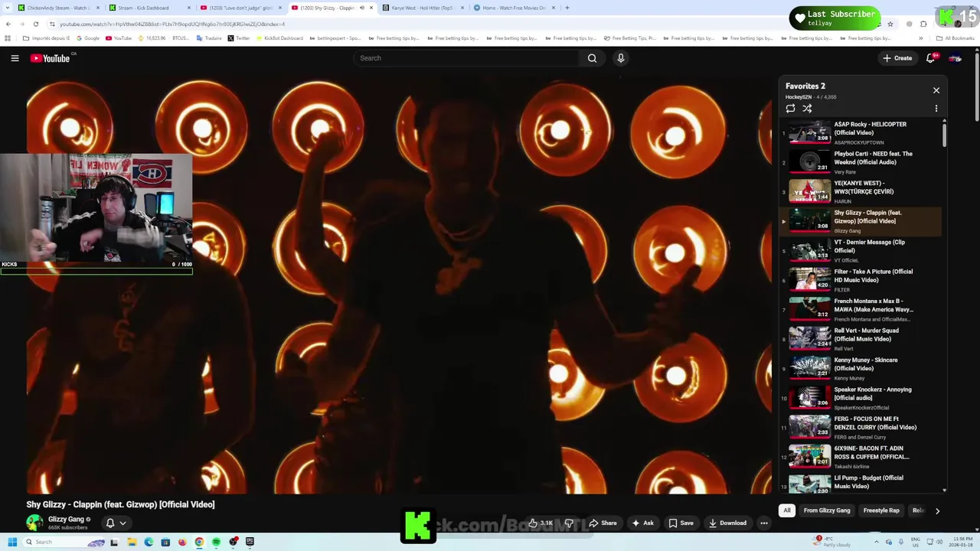Viewport: 980px width, 551px height.
Task: Open the Twitter bookmark
Action: [x=239, y=38]
